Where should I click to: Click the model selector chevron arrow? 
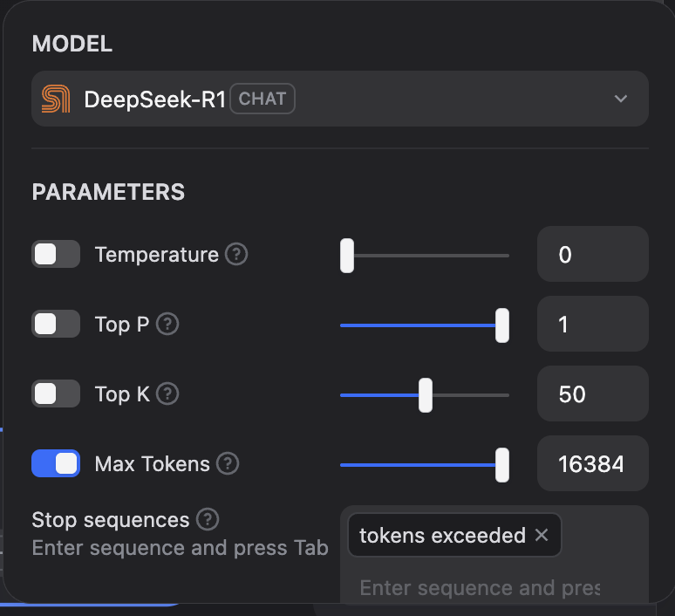[x=620, y=99]
